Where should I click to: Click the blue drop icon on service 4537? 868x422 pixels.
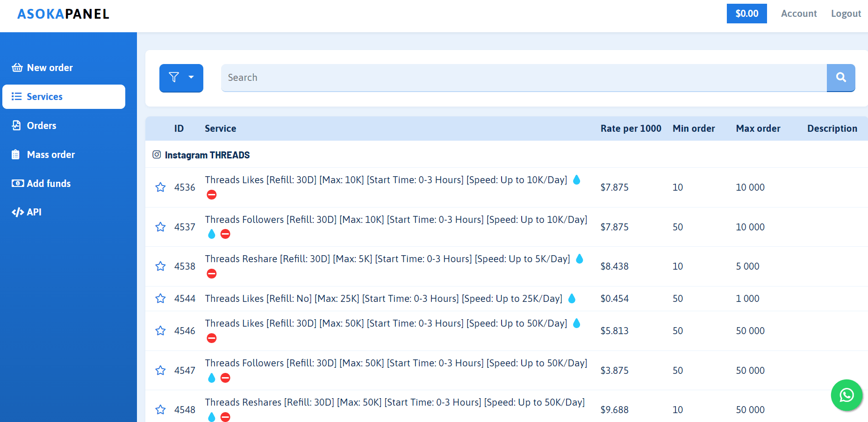pyautogui.click(x=212, y=234)
